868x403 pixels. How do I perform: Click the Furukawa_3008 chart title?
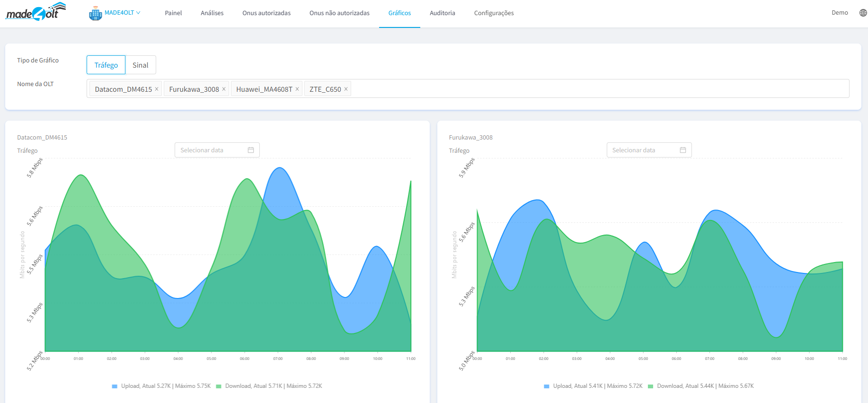tap(470, 137)
